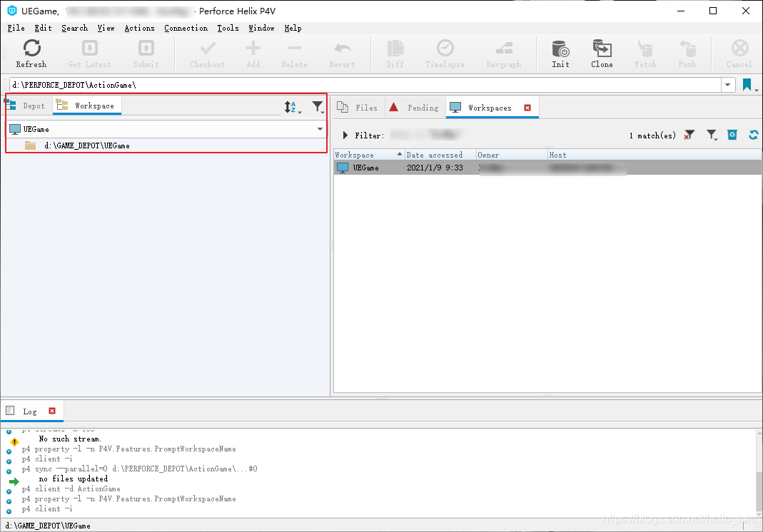
Task: Click the 'no files updated' log entry
Action: pos(74,479)
